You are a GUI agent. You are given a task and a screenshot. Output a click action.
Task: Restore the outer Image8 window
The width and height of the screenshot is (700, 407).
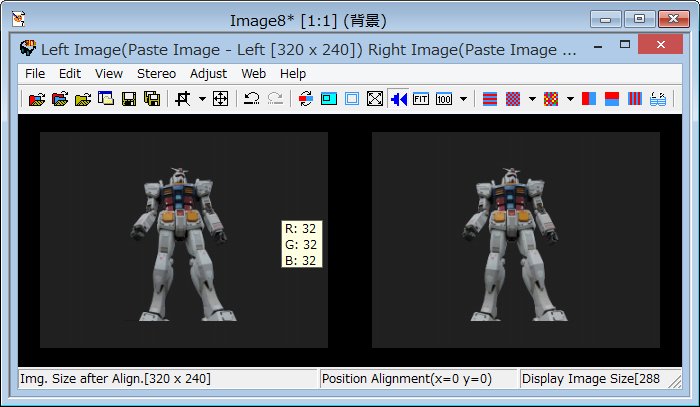639,19
